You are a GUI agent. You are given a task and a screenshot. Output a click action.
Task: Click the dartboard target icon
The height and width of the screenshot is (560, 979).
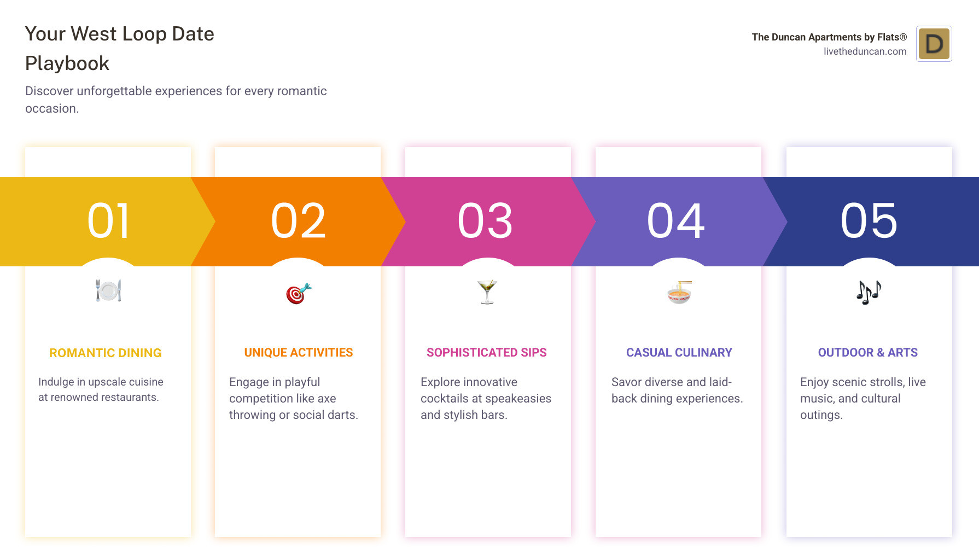click(298, 293)
